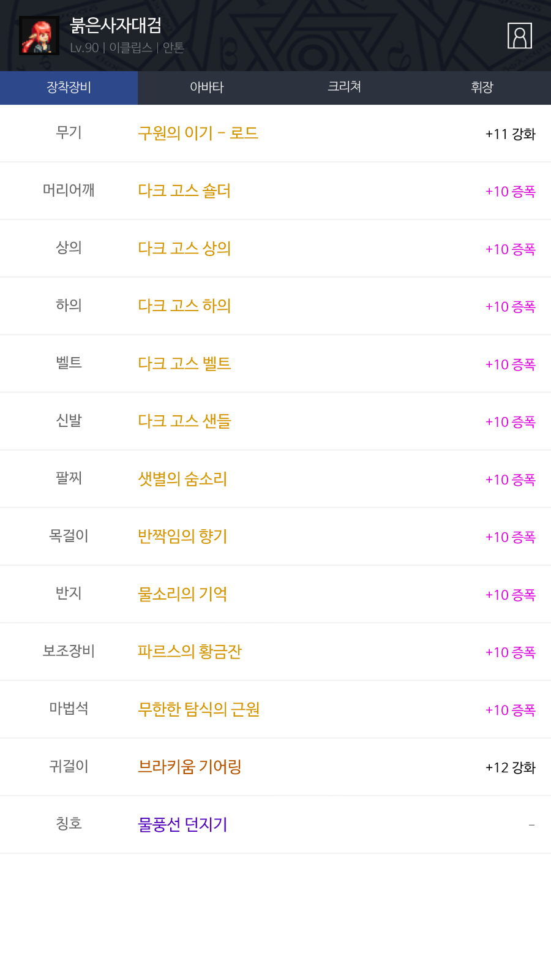This screenshot has height=980, width=551.
Task: Click the 다크 고스 숄더 item
Action: 184,191
